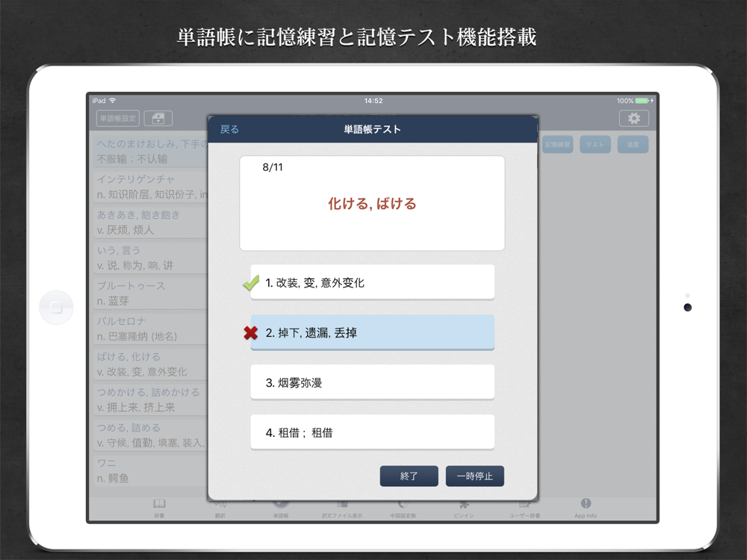The width and height of the screenshot is (747, 560).
Task: Click the question word 化ける, ばける
Action: point(372,204)
